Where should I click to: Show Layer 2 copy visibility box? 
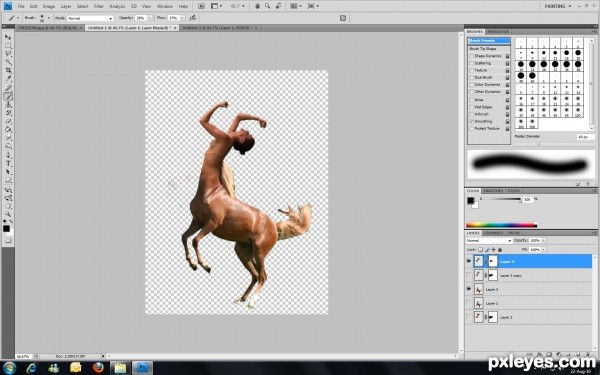469,275
